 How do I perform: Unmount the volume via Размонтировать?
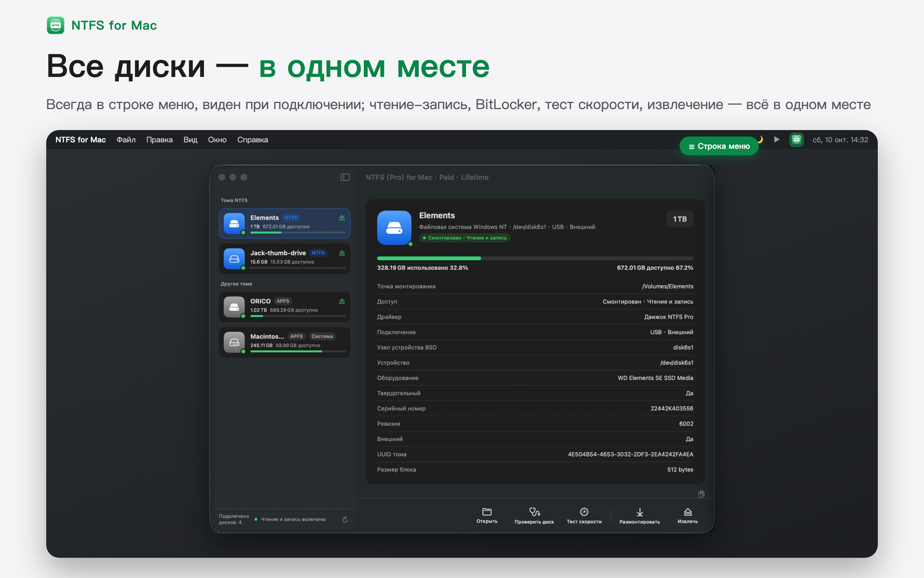point(640,515)
